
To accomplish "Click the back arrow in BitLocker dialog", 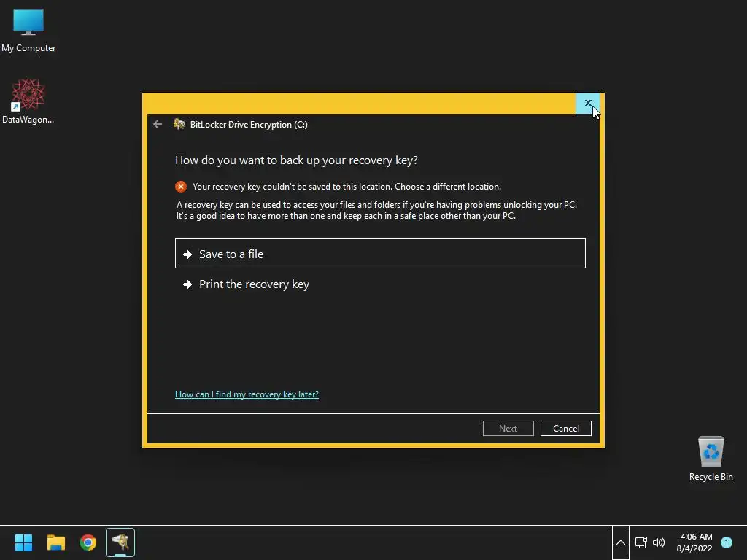I will [x=158, y=124].
